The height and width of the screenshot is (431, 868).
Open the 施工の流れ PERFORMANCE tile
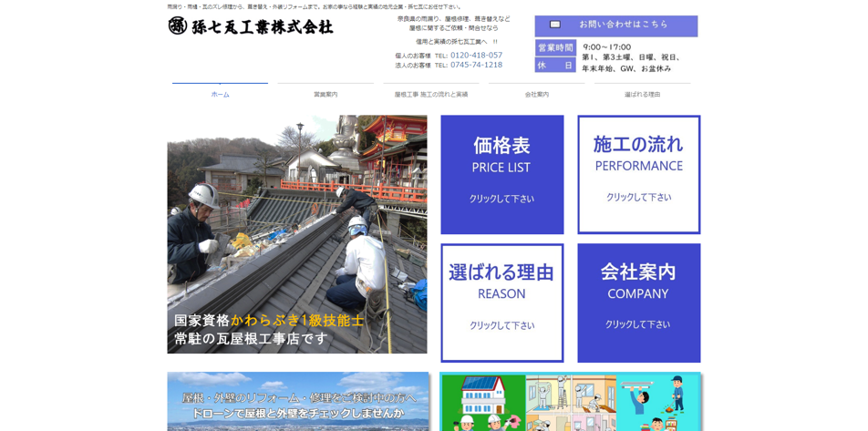click(638, 174)
